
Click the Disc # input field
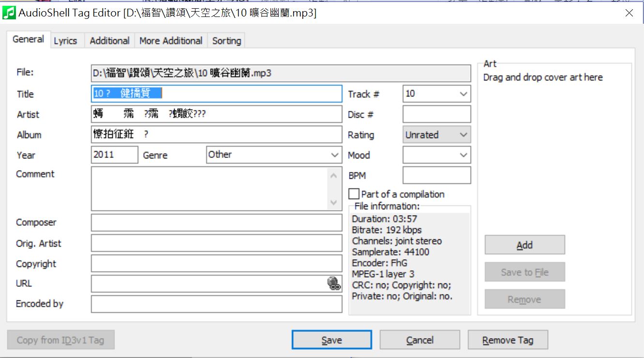coord(436,114)
